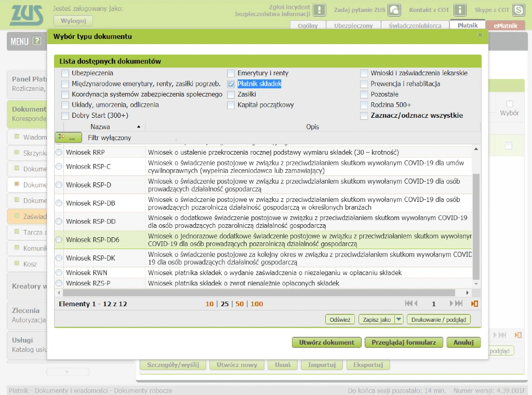
Task: Go to previous page in dialog pager
Action: (416, 304)
